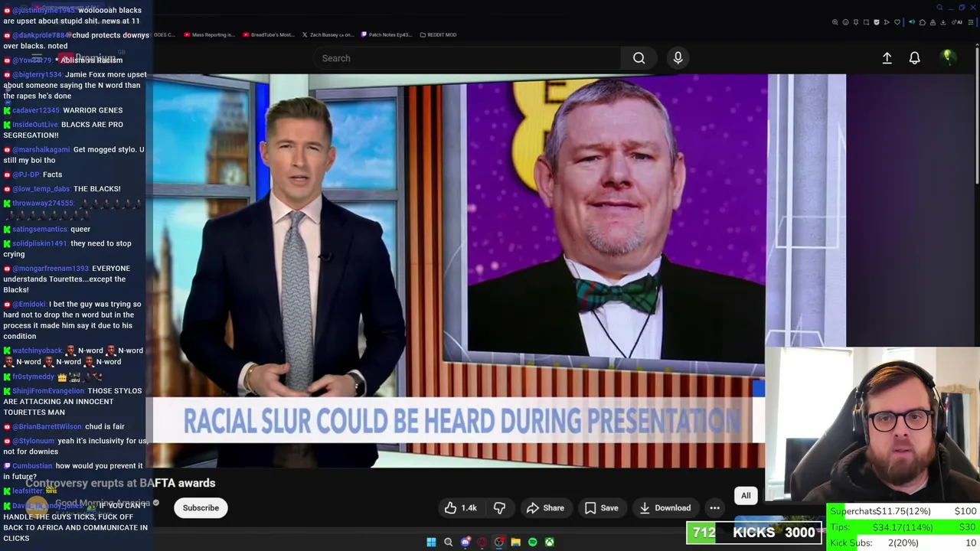Open File Explorer from the taskbar
This screenshot has height=551, width=980.
(x=515, y=543)
